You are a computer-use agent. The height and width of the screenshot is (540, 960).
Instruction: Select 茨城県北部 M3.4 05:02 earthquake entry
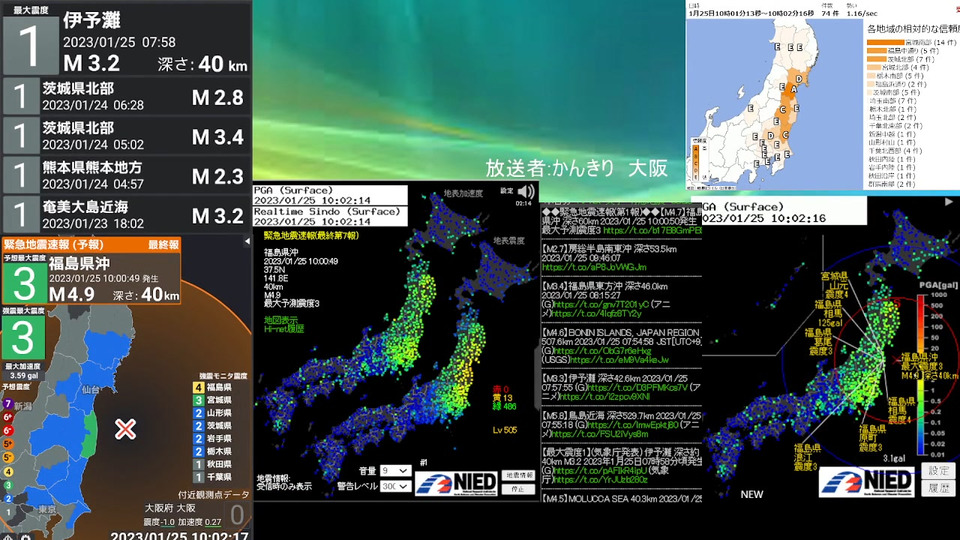126,135
